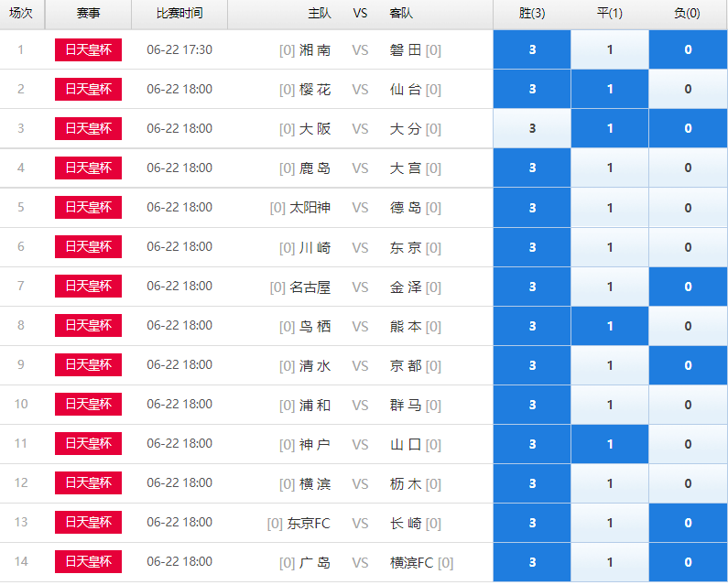The height and width of the screenshot is (585, 728).
Task: Select draw (1) for 广岛 vs 横滨FC
Action: pyautogui.click(x=610, y=562)
